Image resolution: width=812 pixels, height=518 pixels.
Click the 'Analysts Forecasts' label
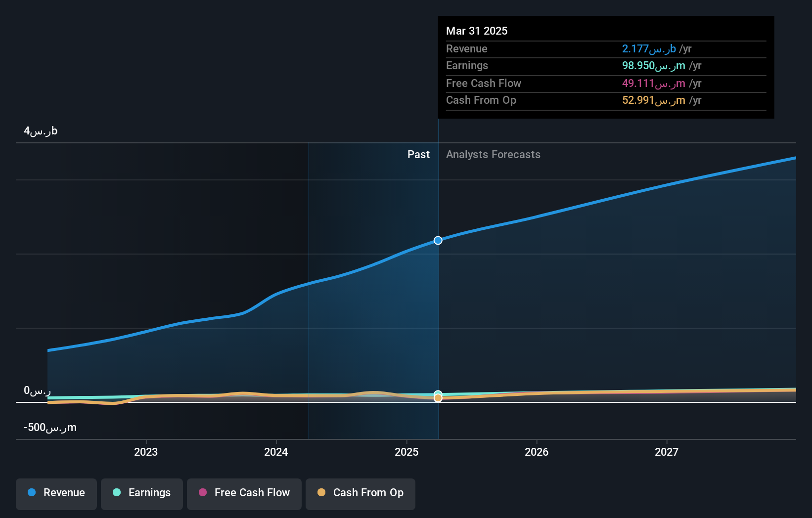493,155
